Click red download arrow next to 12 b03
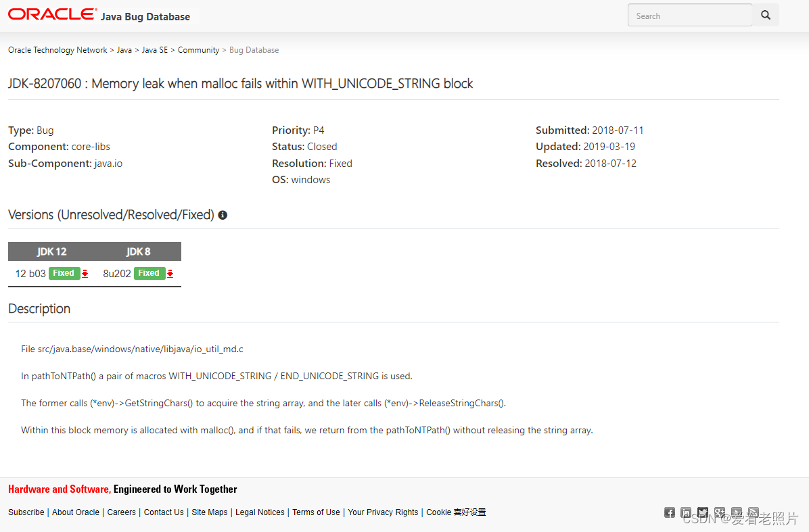Screen dimensions: 809x532 tap(85, 274)
